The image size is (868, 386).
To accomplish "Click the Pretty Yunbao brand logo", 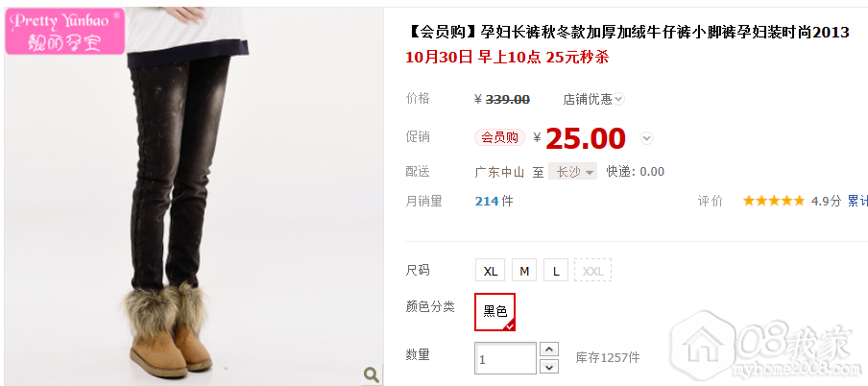I will pos(64,31).
